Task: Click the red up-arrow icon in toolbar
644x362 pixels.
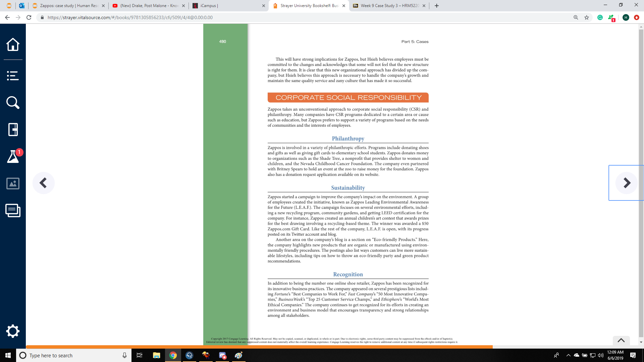Action: 637,17
